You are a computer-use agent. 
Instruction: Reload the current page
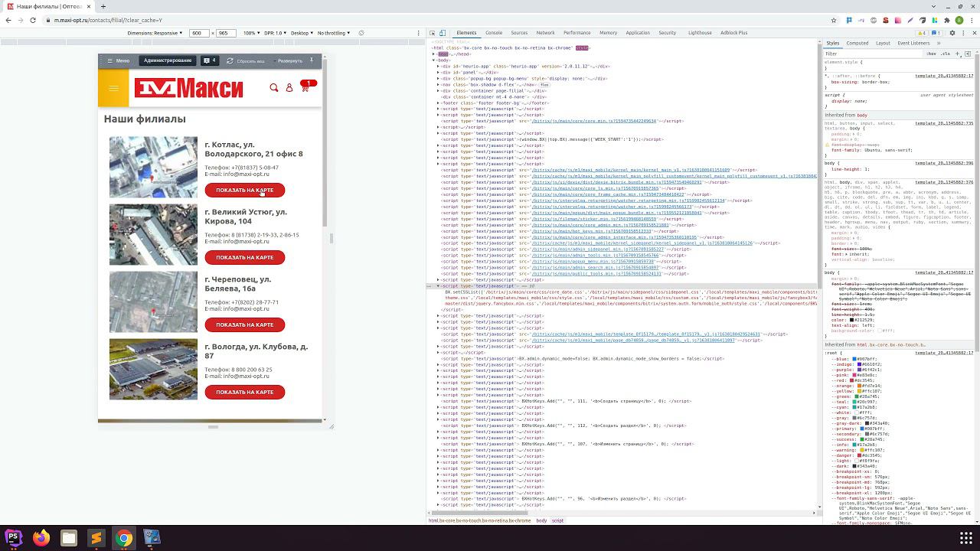pos(33,21)
